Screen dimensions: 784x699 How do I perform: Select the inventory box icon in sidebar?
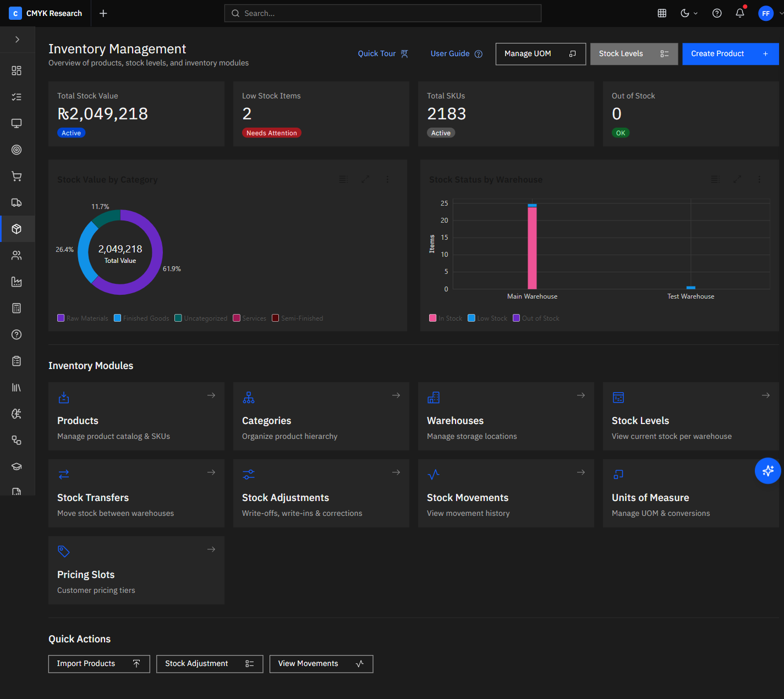click(17, 229)
